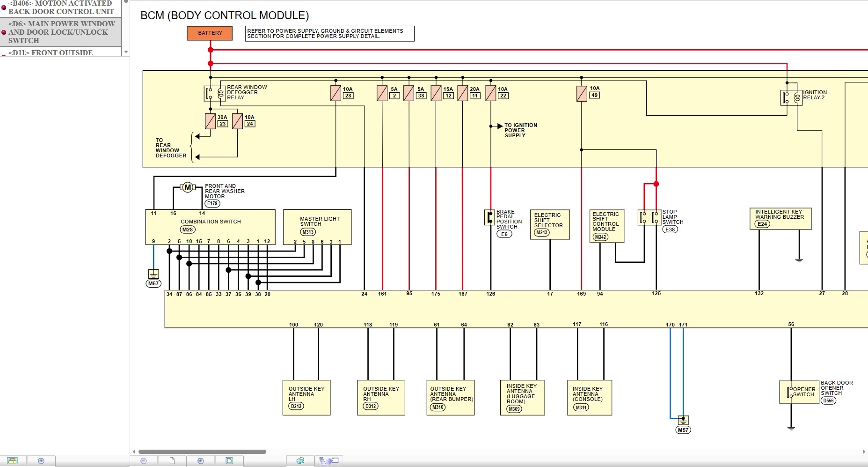This screenshot has height=467, width=868.
Task: Click the blank page view icon
Action: click(172, 461)
